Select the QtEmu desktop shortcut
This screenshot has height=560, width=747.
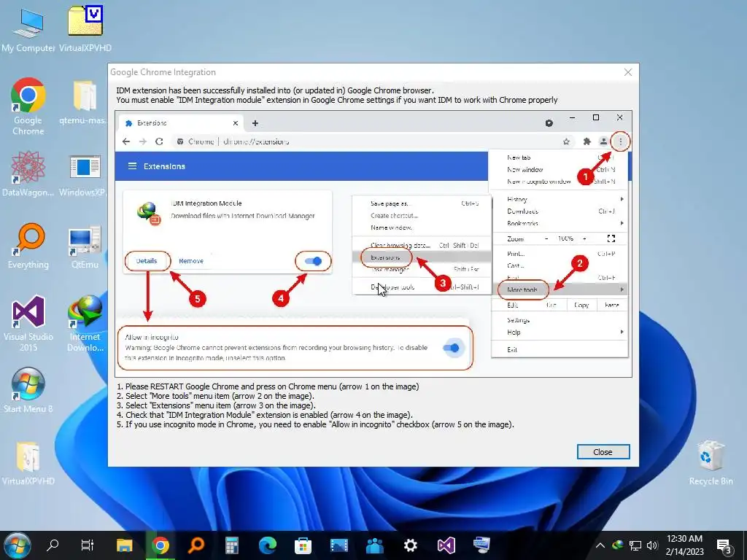(85, 248)
